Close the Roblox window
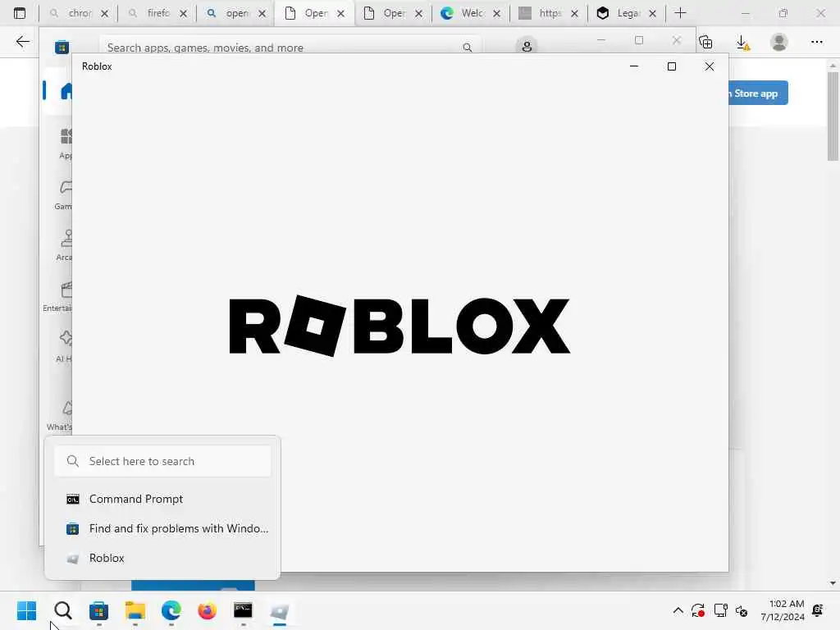This screenshot has height=630, width=840. tap(710, 66)
